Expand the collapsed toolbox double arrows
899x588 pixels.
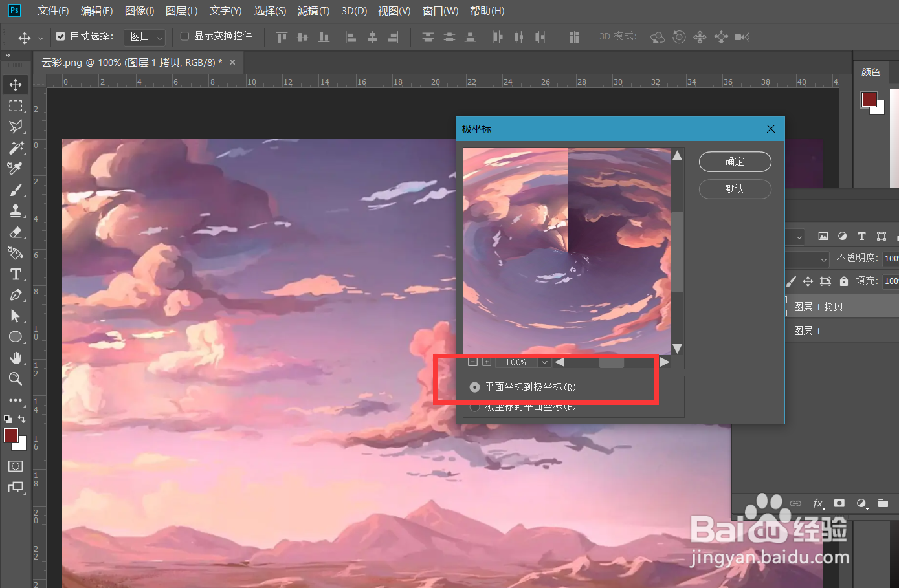[8, 56]
